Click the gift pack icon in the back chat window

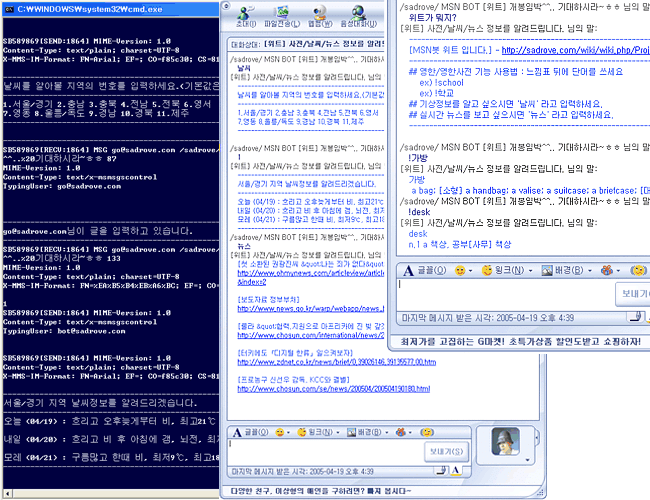(400, 432)
